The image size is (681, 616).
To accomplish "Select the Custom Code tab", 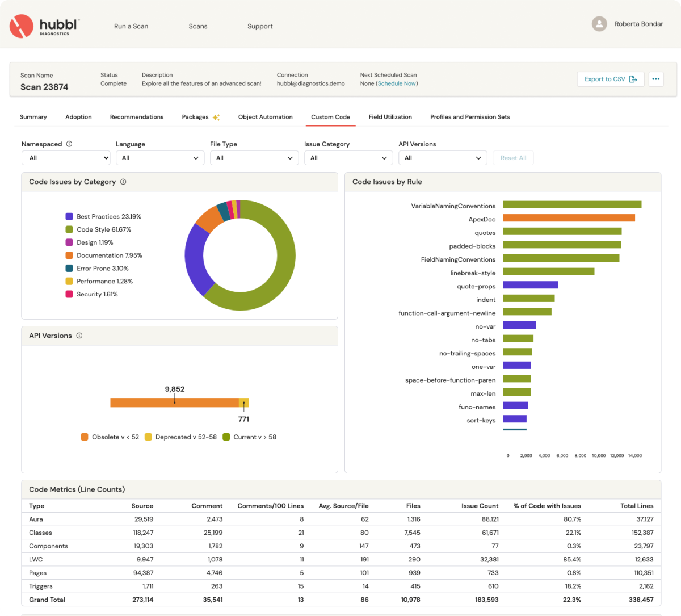I will 330,117.
